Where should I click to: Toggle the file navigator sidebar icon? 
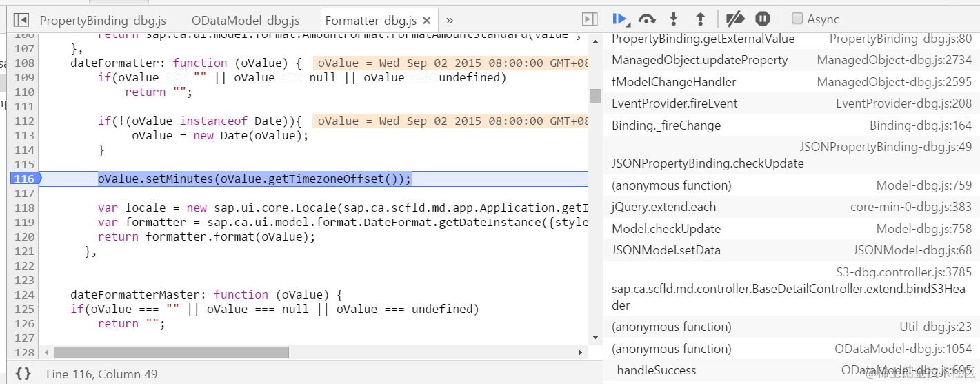(21, 20)
